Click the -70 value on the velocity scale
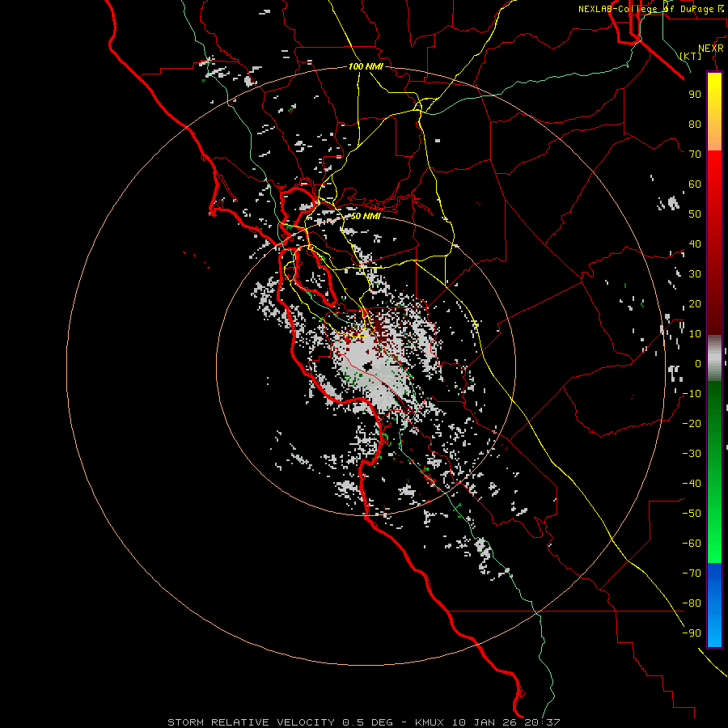This screenshot has width=728, height=728. pyautogui.click(x=692, y=574)
